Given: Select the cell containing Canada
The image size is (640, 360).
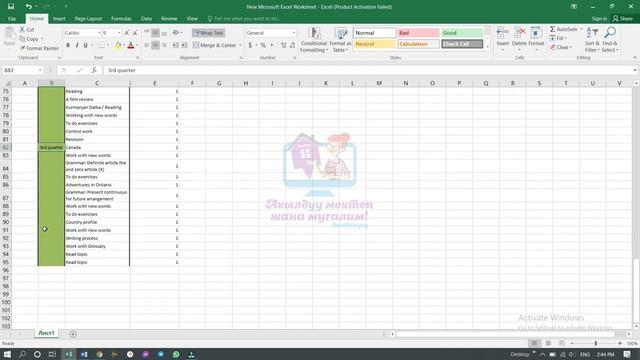Looking at the screenshot, I should tap(97, 147).
